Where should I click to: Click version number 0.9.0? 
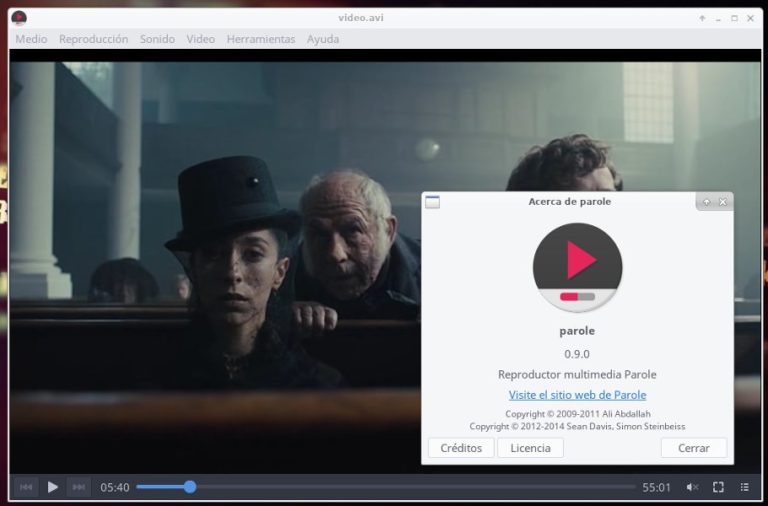point(577,354)
